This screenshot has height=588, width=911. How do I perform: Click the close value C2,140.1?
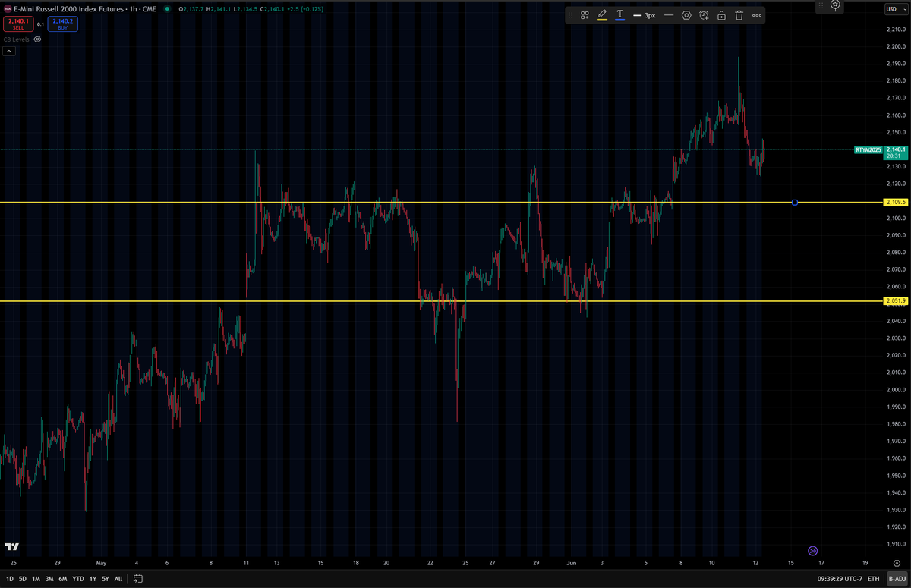tap(272, 9)
